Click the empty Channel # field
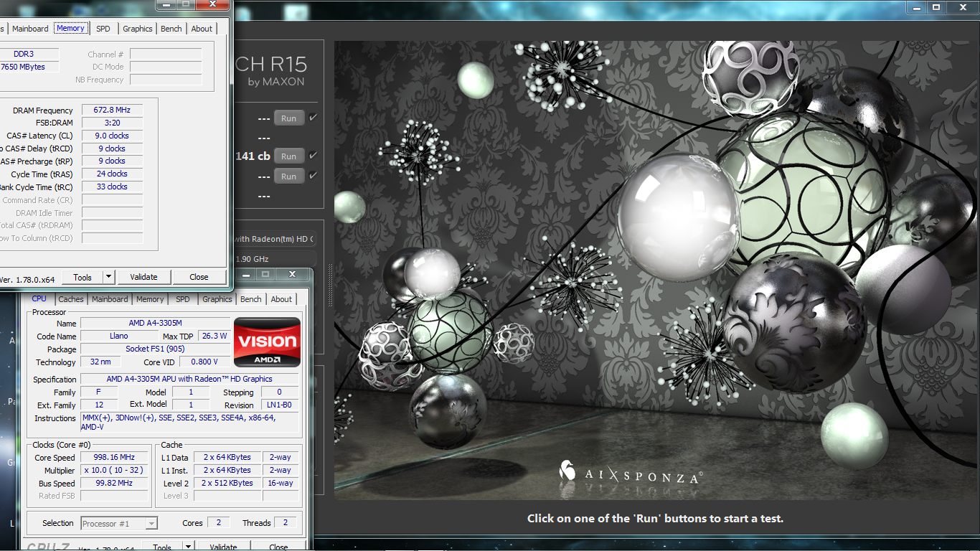Viewport: 980px width, 551px height. tap(166, 54)
